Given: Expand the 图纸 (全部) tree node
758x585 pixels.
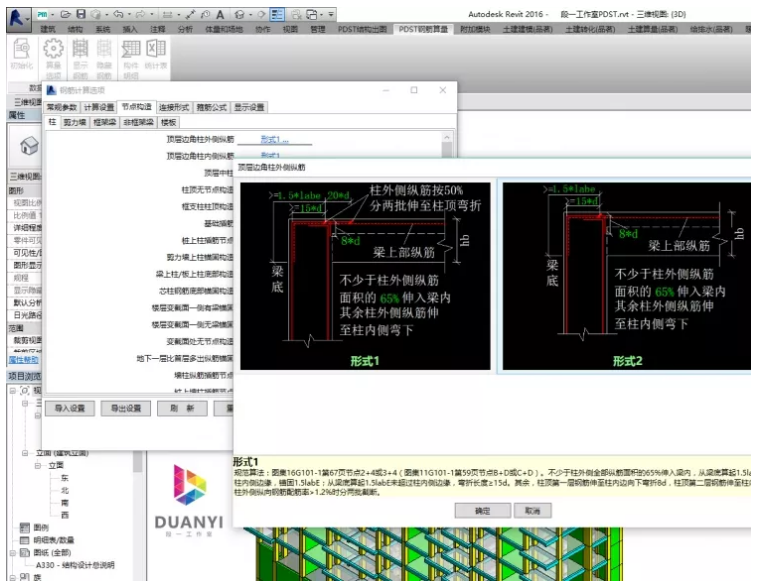Looking at the screenshot, I should (x=14, y=552).
